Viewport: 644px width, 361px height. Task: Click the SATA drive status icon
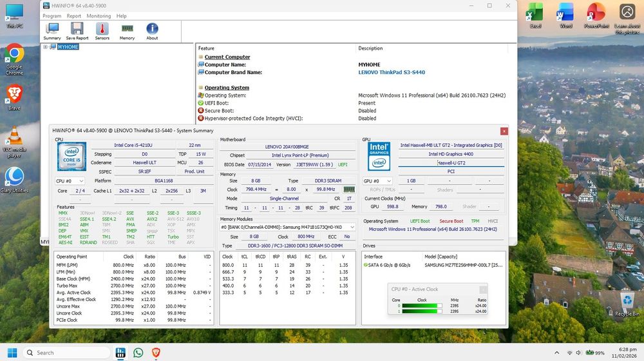(x=366, y=265)
